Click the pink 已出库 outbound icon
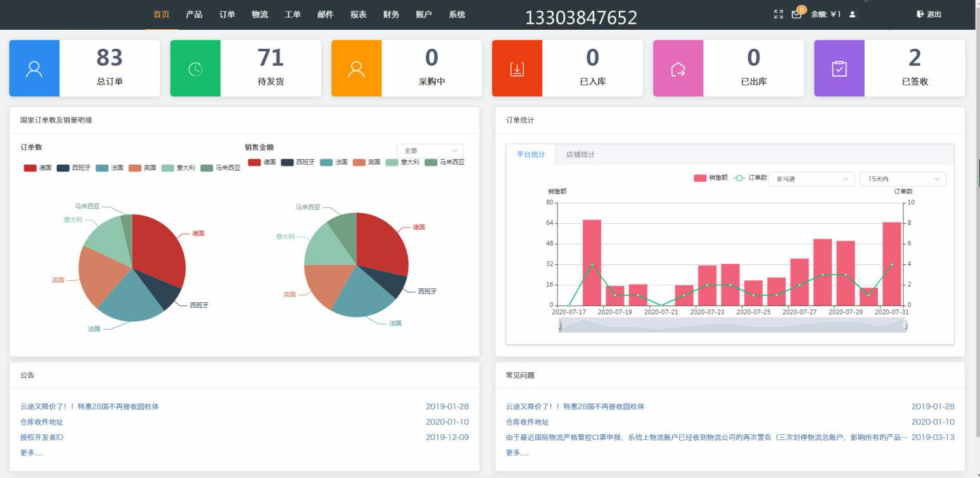Screen dimensions: 980x478 678,68
